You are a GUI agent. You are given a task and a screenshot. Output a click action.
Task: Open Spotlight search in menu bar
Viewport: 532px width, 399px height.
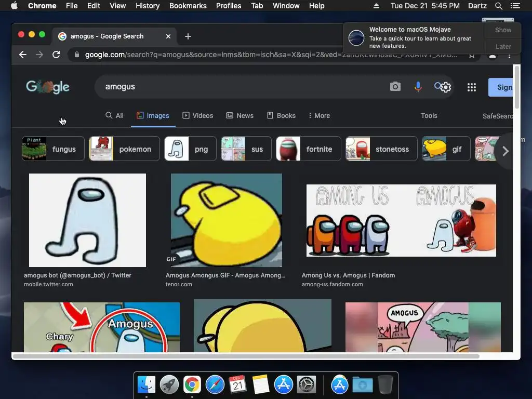(x=498, y=6)
